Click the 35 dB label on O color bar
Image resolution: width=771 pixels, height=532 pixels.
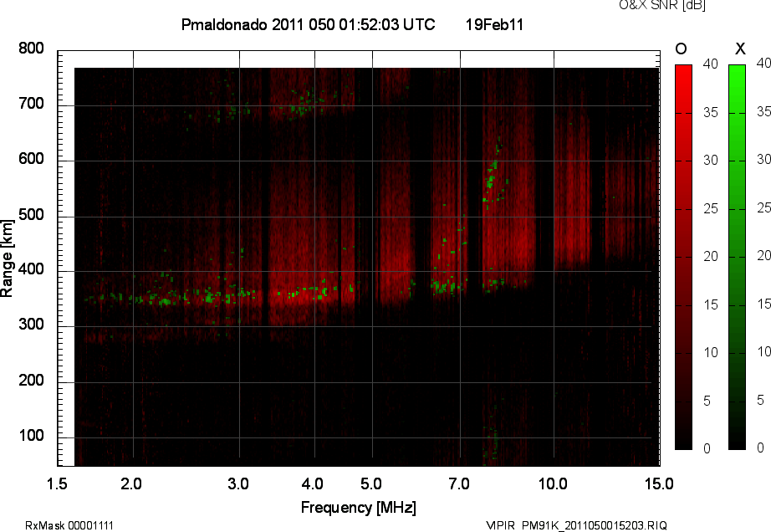pyautogui.click(x=711, y=113)
